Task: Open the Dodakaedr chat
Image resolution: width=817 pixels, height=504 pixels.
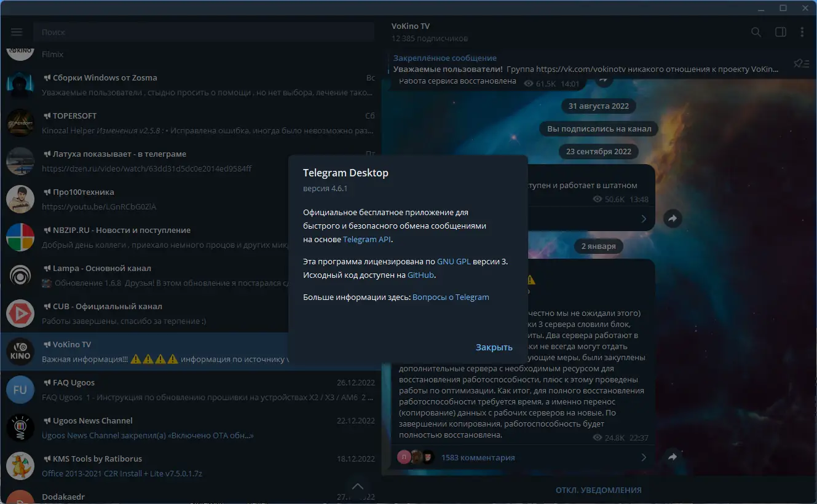Action: click(191, 495)
